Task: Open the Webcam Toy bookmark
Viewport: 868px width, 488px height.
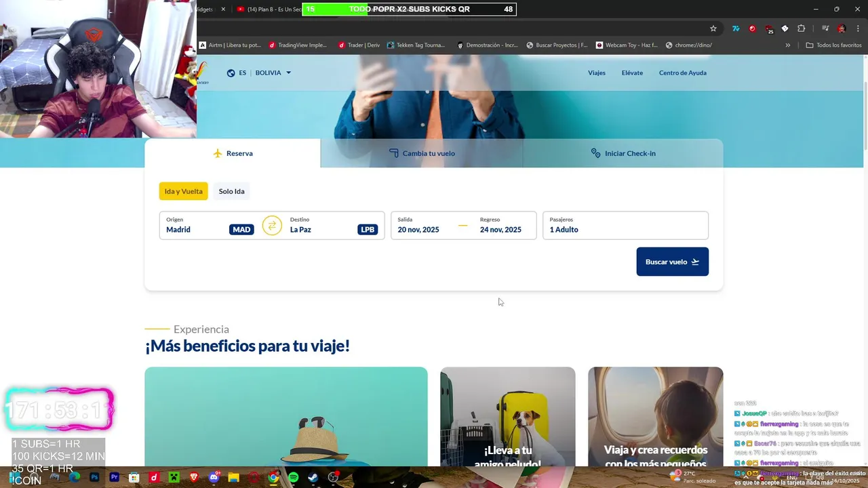Action: click(627, 45)
